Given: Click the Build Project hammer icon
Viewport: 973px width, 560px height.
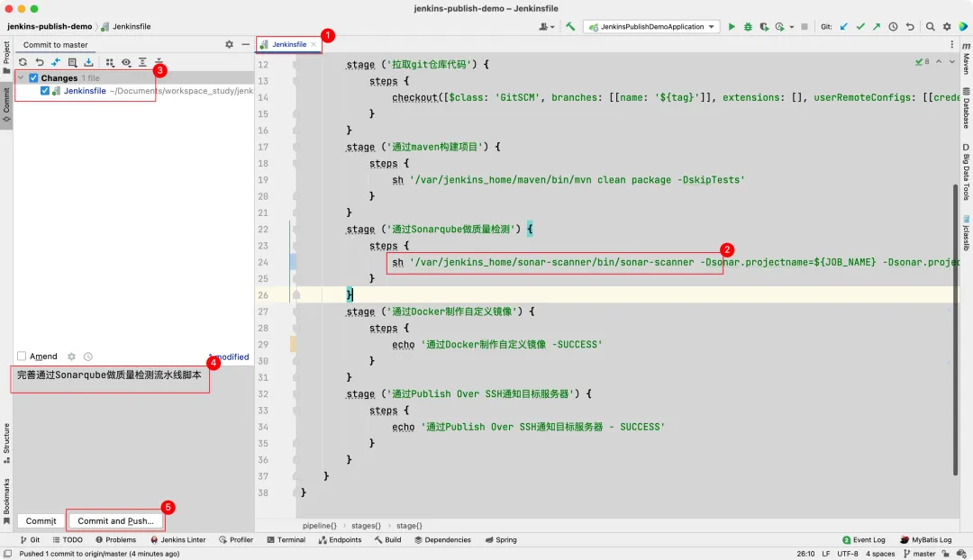Looking at the screenshot, I should point(570,27).
